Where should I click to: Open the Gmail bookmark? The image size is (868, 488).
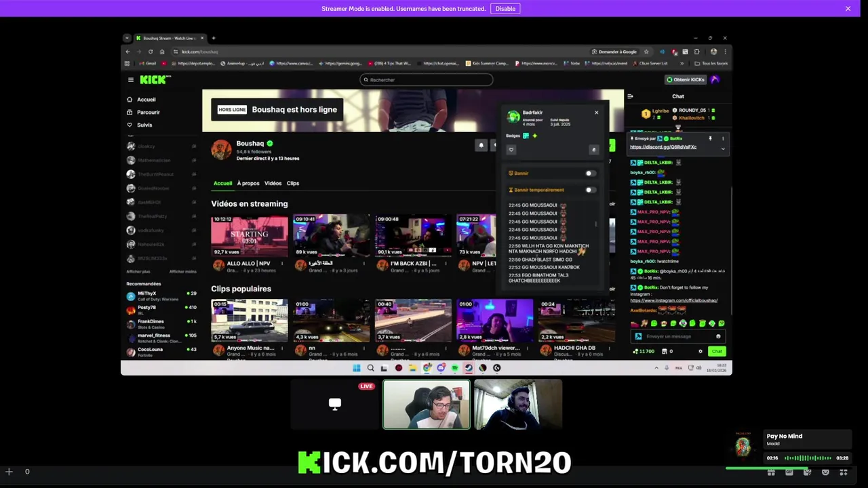pyautogui.click(x=147, y=64)
